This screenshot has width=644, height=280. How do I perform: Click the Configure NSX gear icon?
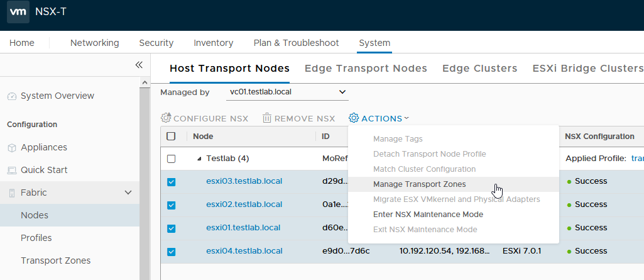tap(165, 118)
